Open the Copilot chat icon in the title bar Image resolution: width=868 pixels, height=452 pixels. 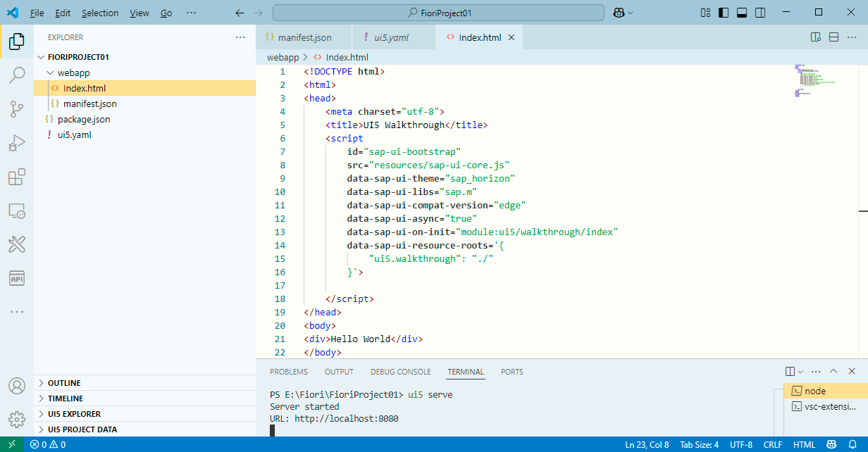(619, 13)
